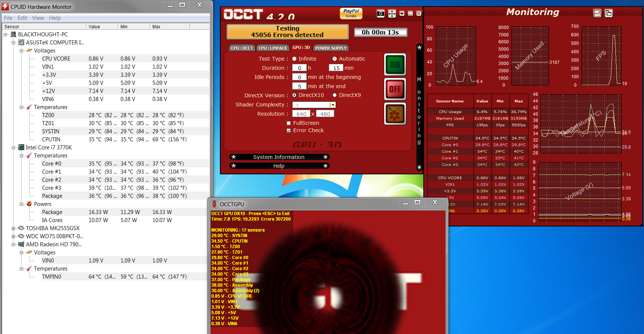Select Automatic test type
This screenshot has height=334, width=644.
click(x=335, y=59)
